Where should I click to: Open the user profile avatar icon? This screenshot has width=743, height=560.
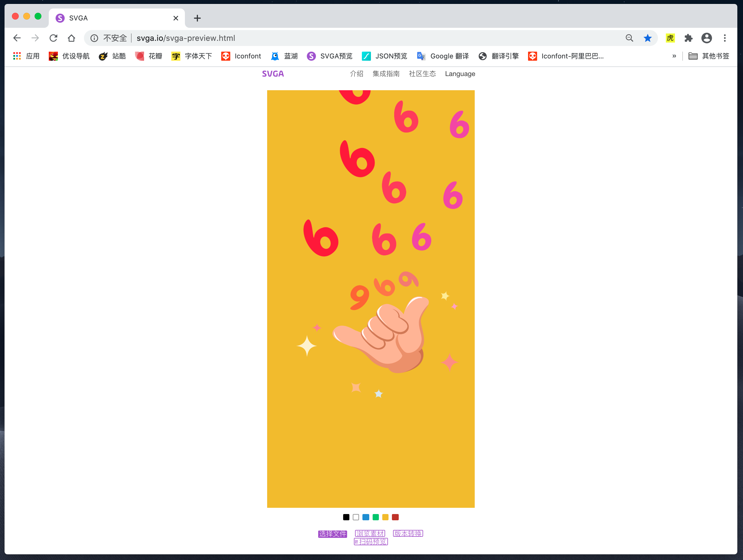(x=706, y=38)
